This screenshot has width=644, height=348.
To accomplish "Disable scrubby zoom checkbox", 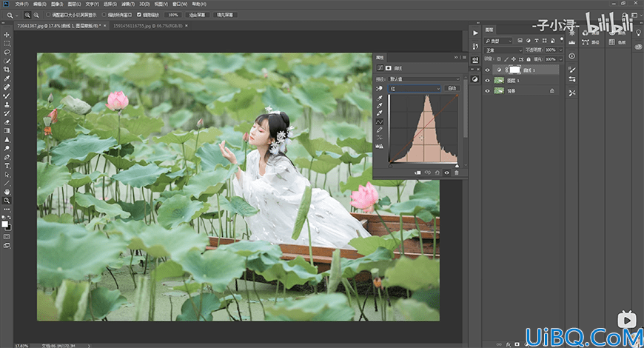I will (x=139, y=15).
